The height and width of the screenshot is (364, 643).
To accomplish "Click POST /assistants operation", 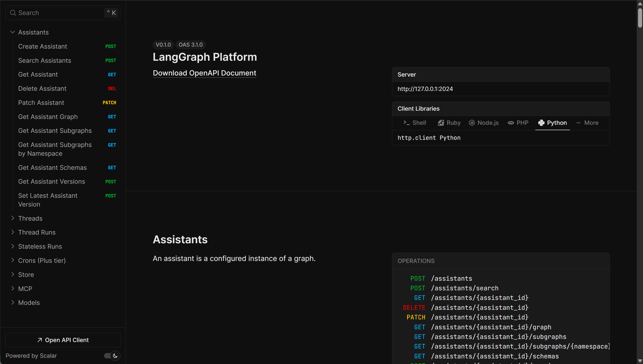I will click(x=441, y=278).
